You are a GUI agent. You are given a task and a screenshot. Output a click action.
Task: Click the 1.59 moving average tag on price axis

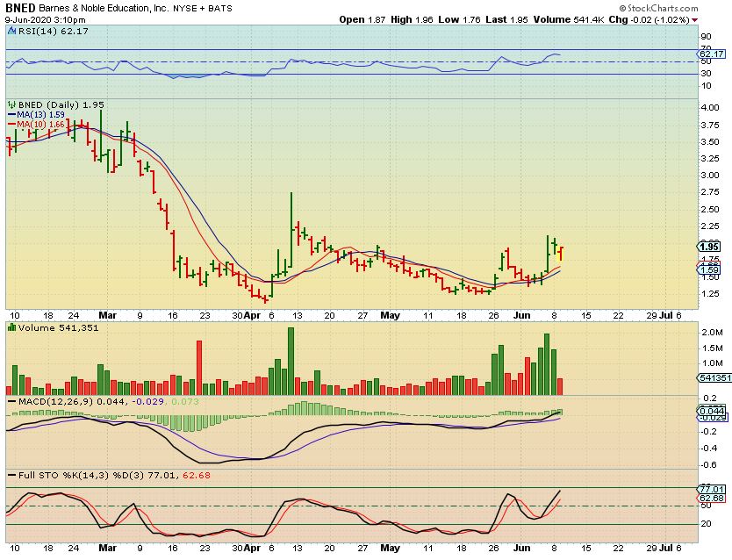(x=709, y=269)
